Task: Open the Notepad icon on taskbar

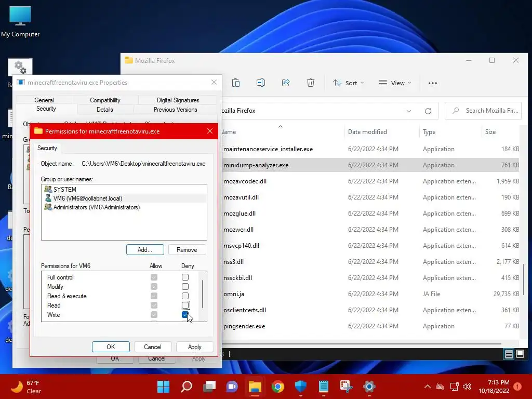Action: click(324, 387)
